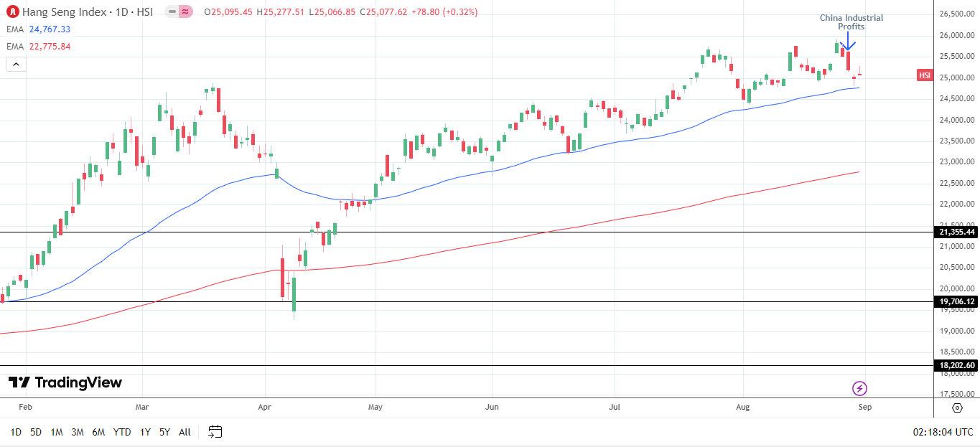
Task: Select the All time range
Action: (185, 432)
